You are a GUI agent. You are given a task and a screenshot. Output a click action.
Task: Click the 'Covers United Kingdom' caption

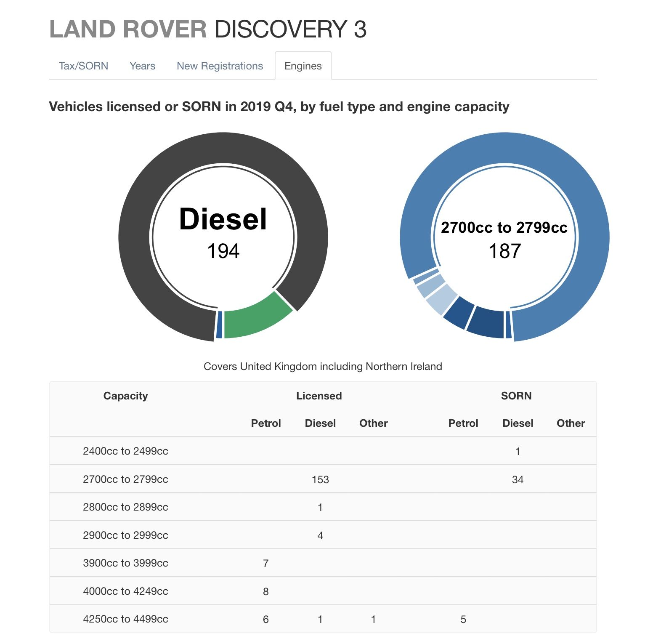point(323,366)
